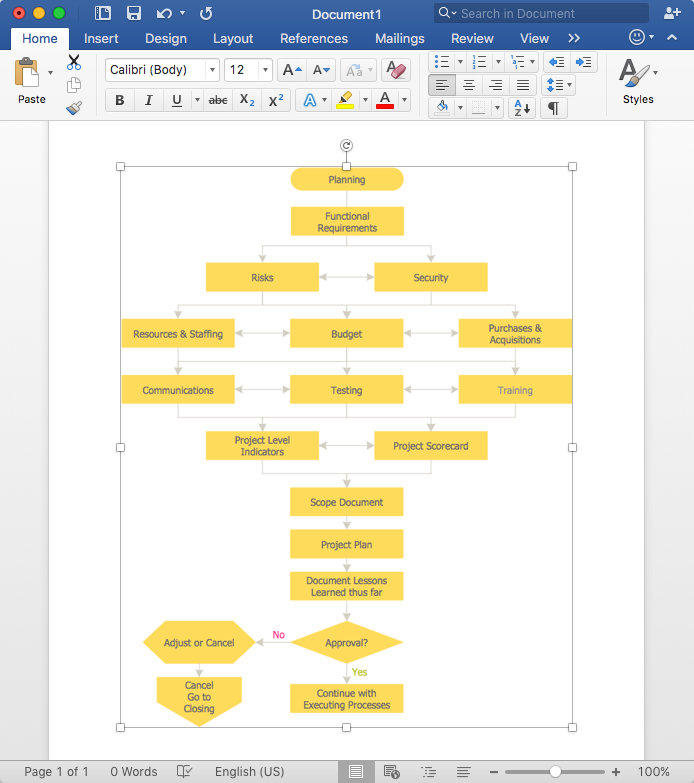Clear all formatting with eraser icon
694x783 pixels.
pyautogui.click(x=396, y=70)
